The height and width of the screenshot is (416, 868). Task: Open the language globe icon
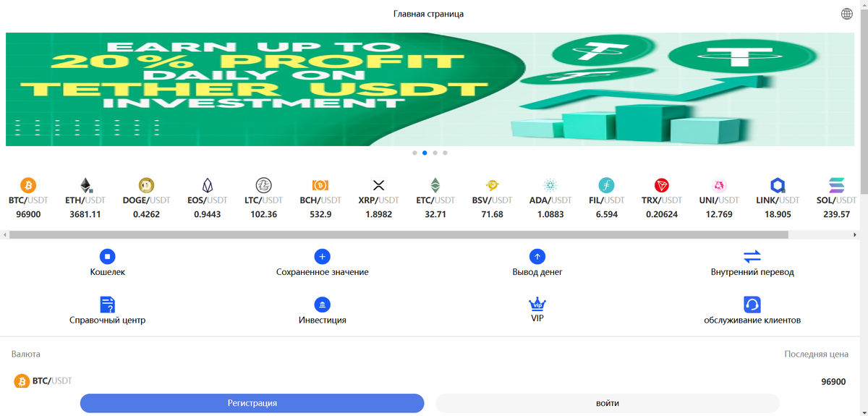pyautogui.click(x=847, y=14)
